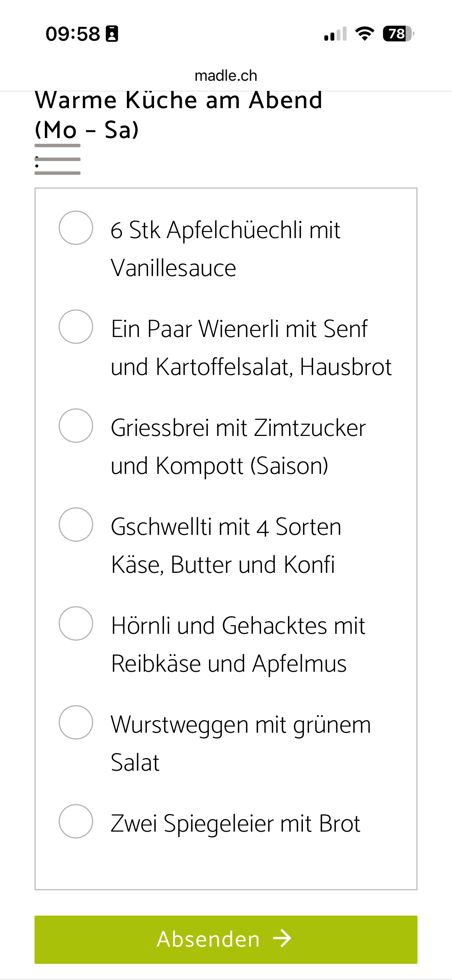The image size is (452, 980).
Task: Mark "Wurstweggen mit grünem Salat"
Action: pos(76,723)
